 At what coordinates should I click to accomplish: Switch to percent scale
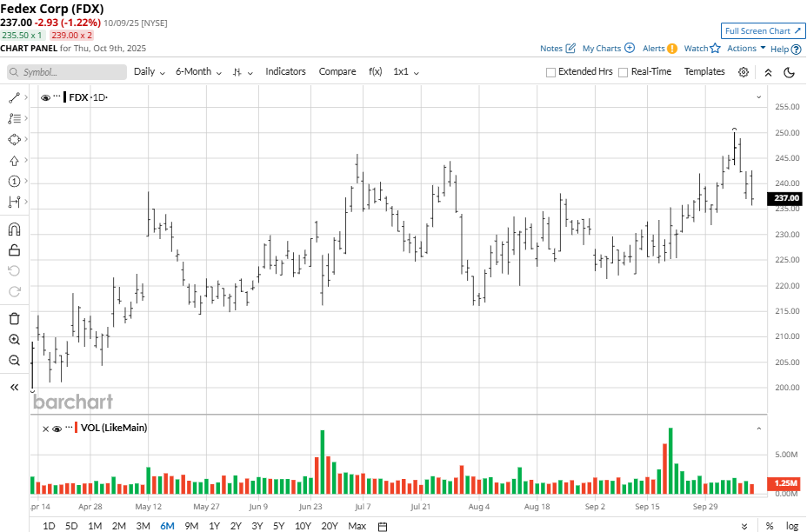click(x=770, y=526)
